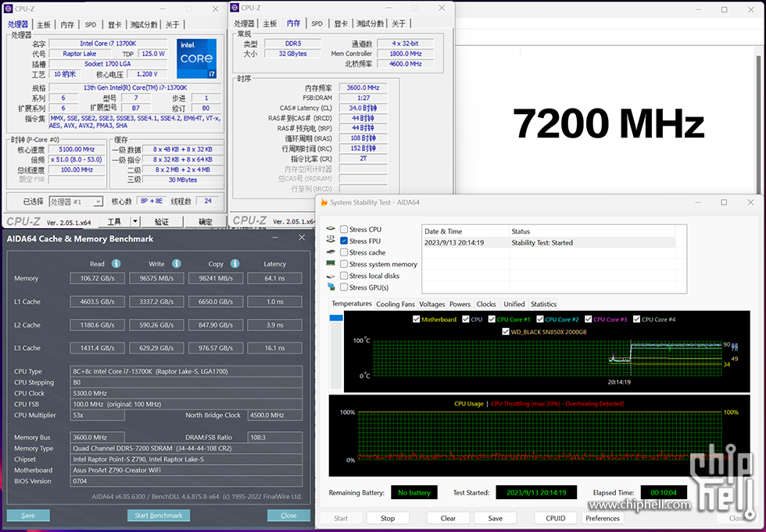The height and width of the screenshot is (532, 766).
Task: Open the SPD tab in CPU-Z memory window
Action: [x=317, y=23]
